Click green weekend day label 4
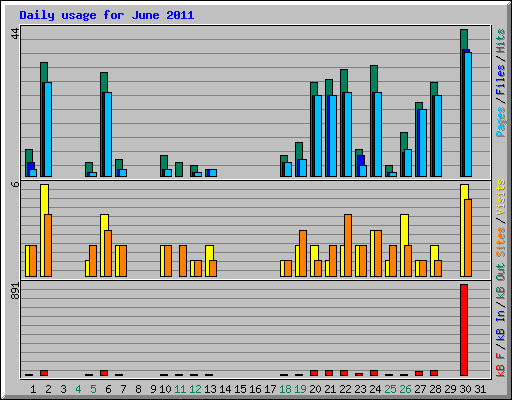 coord(78,389)
